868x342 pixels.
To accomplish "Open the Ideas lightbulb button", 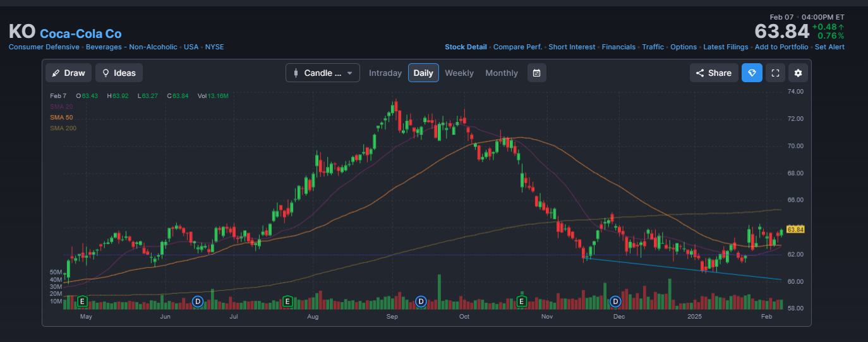I will 119,73.
